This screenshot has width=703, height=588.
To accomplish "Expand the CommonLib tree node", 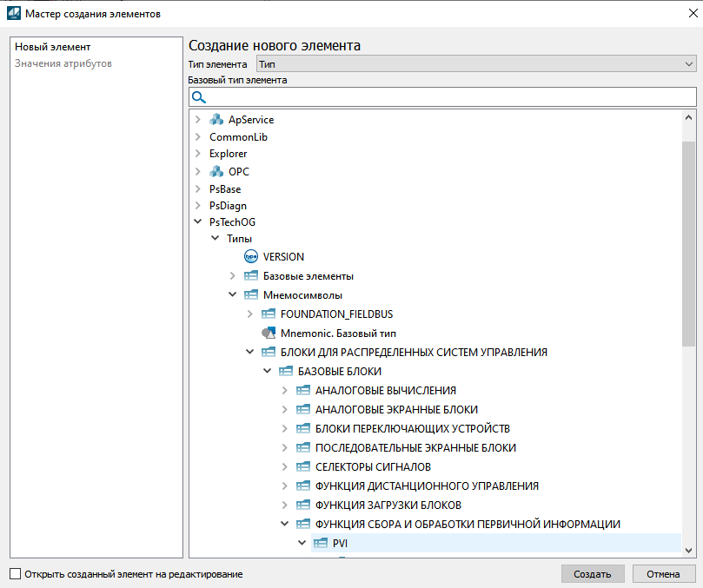I will (x=198, y=137).
